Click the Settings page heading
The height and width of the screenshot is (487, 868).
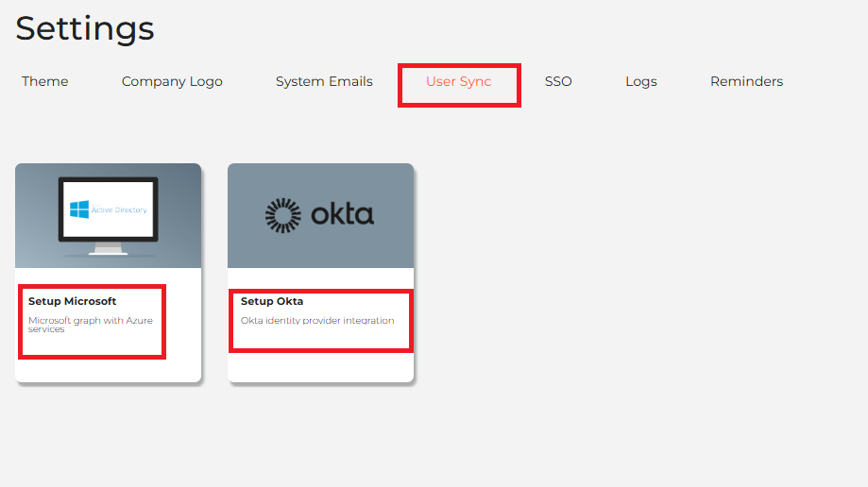coord(85,28)
